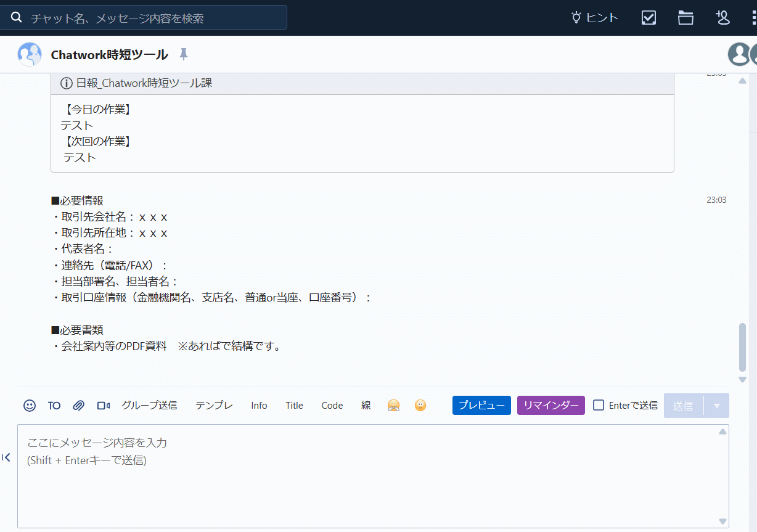The height and width of the screenshot is (532, 757).
Task: Click the info icon in 日報 title
Action: 66,83
